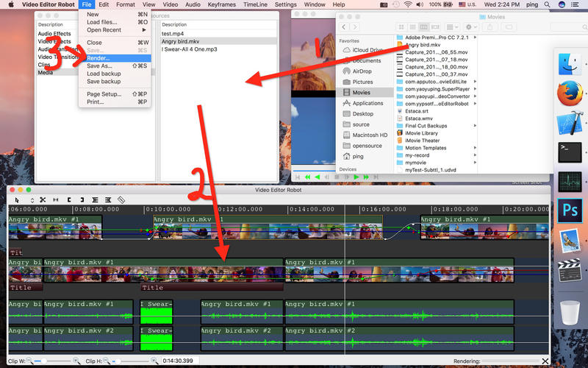Select Audio Effects in the resources list
The image size is (588, 368).
54,34
